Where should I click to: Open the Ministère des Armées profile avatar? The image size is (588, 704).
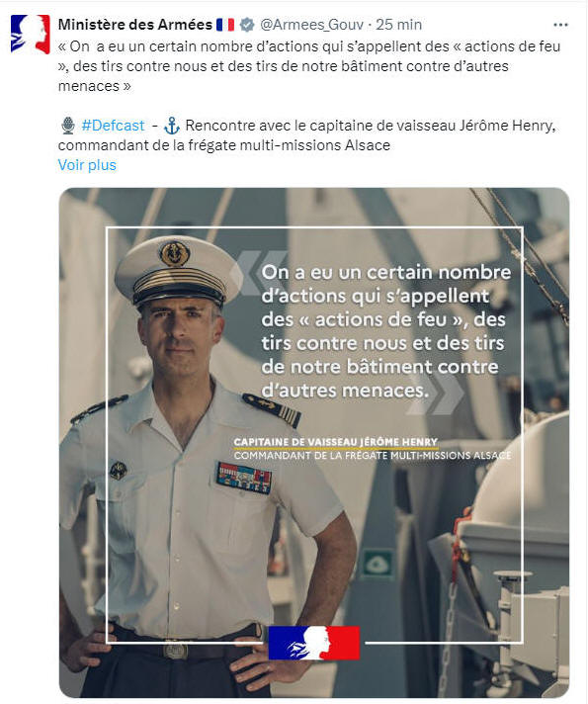coord(30,35)
